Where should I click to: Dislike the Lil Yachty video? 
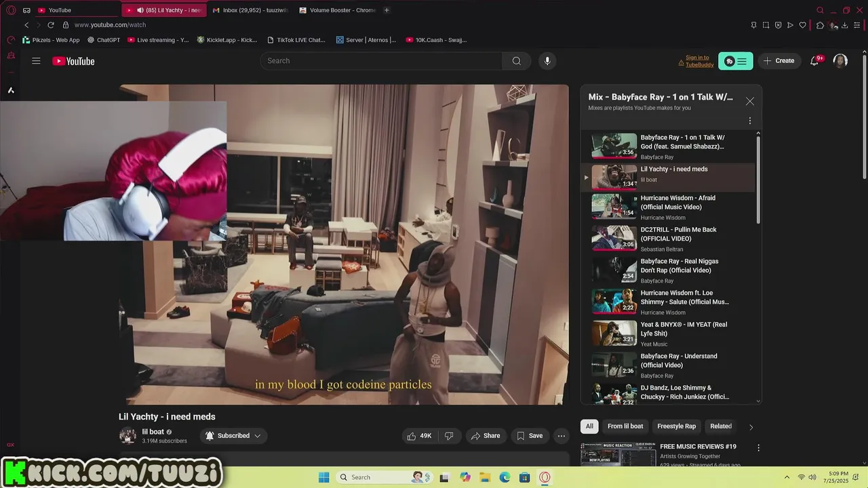(449, 436)
